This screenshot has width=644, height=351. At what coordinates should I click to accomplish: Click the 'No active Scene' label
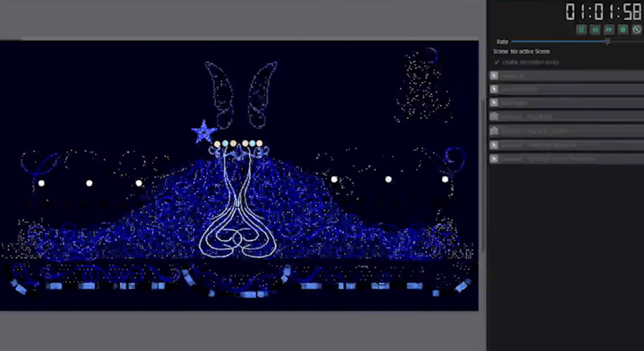click(x=530, y=52)
